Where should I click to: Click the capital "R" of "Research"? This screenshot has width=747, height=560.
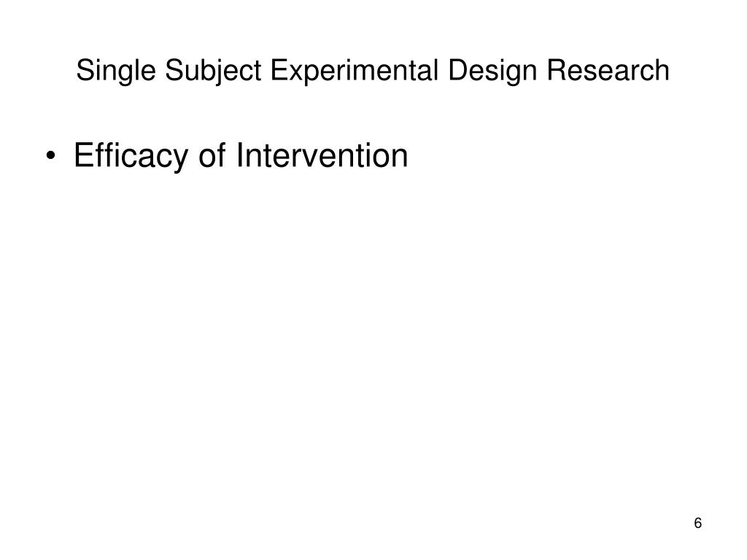pyautogui.click(x=557, y=70)
